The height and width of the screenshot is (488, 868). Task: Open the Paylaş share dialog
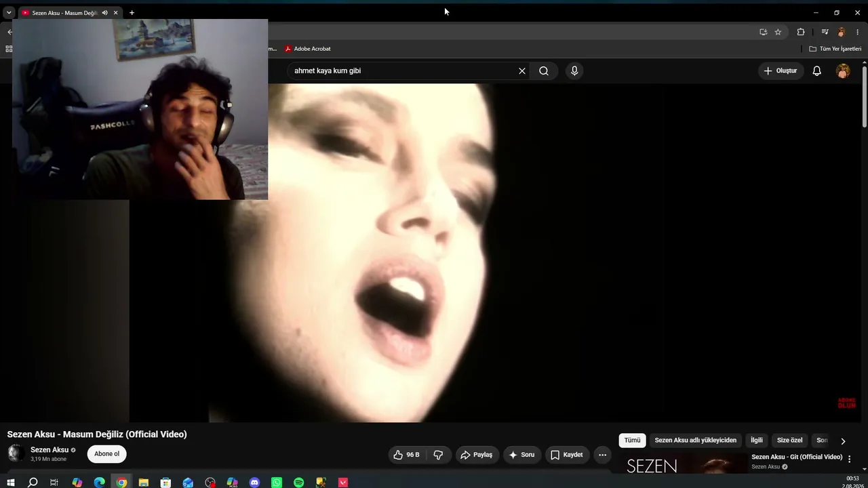coord(477,455)
